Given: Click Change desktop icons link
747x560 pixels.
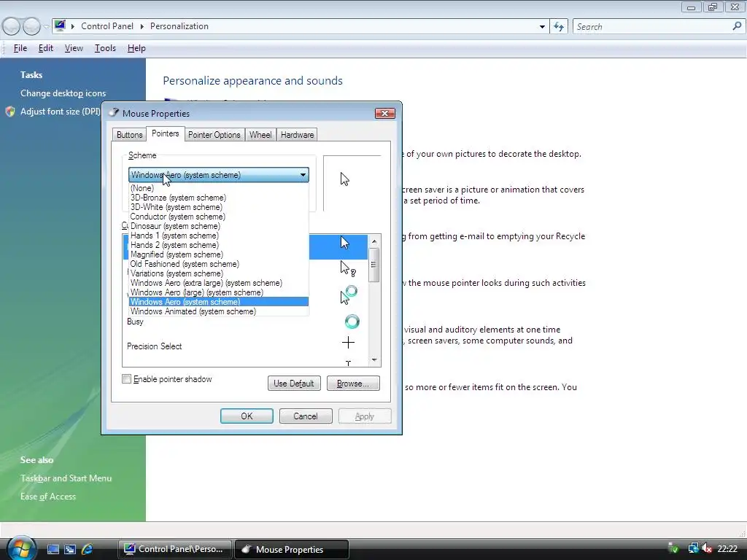Looking at the screenshot, I should click(63, 93).
